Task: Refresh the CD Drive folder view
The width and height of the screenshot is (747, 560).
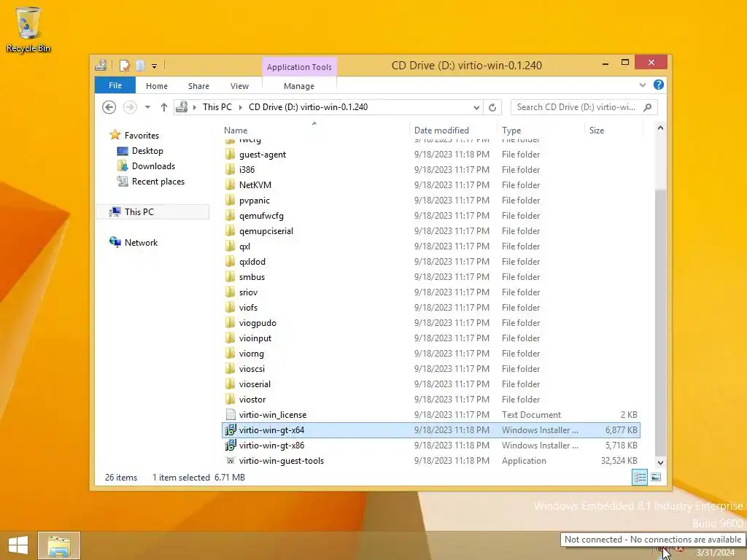Action: click(x=492, y=107)
